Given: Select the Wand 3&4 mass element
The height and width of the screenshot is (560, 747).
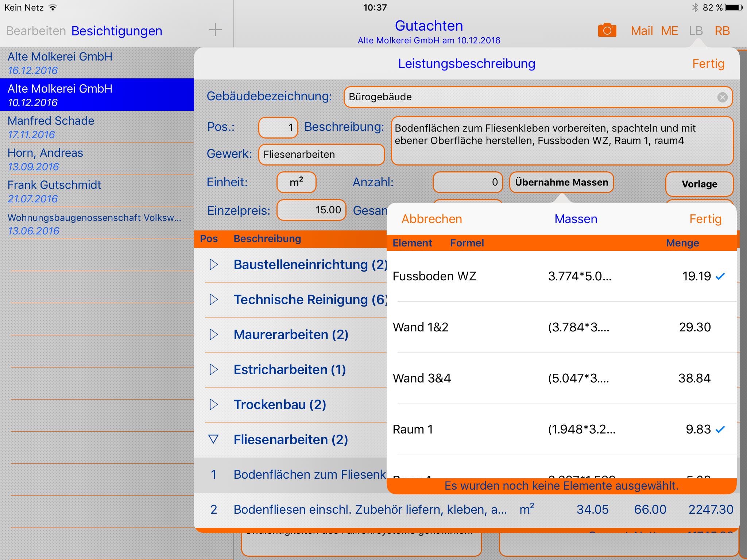Looking at the screenshot, I should coord(562,378).
